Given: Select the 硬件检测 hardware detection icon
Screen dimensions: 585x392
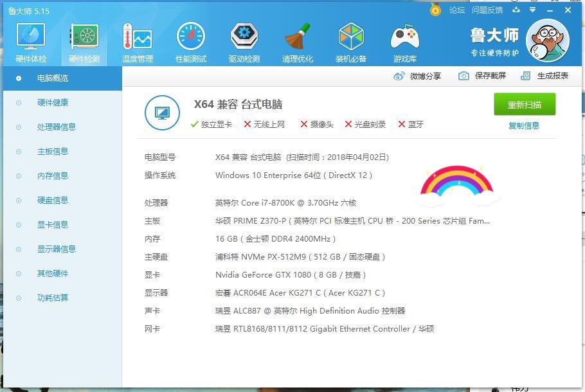Looking at the screenshot, I should coord(84,36).
